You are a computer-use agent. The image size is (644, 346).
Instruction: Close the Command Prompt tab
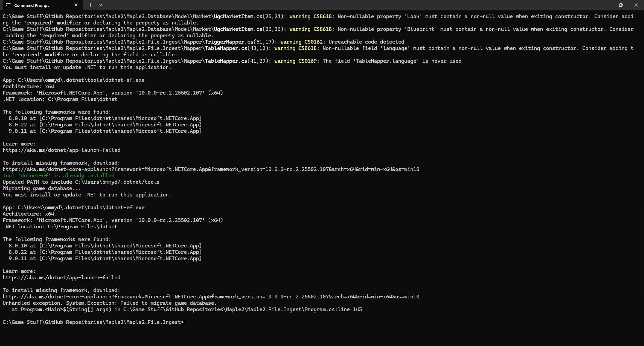pyautogui.click(x=76, y=5)
